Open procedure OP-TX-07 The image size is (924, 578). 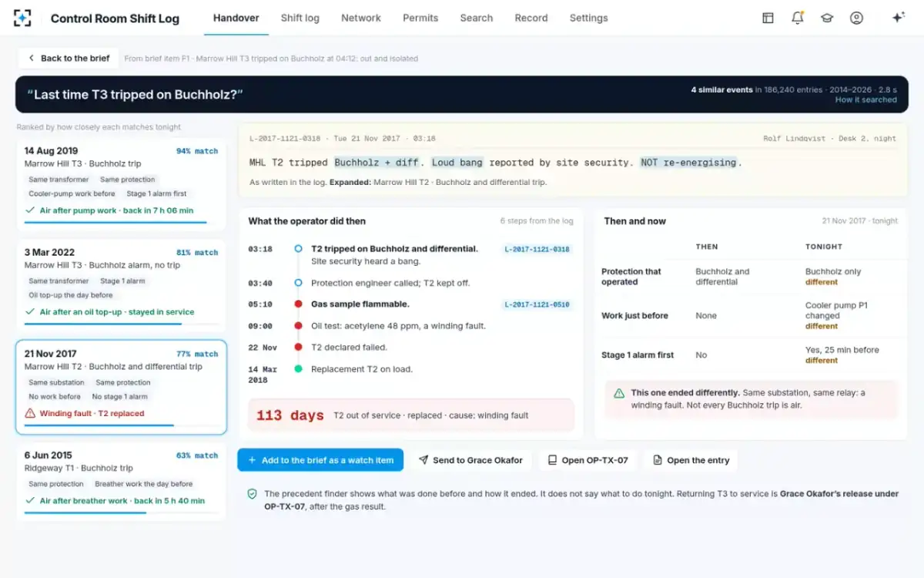pyautogui.click(x=588, y=460)
